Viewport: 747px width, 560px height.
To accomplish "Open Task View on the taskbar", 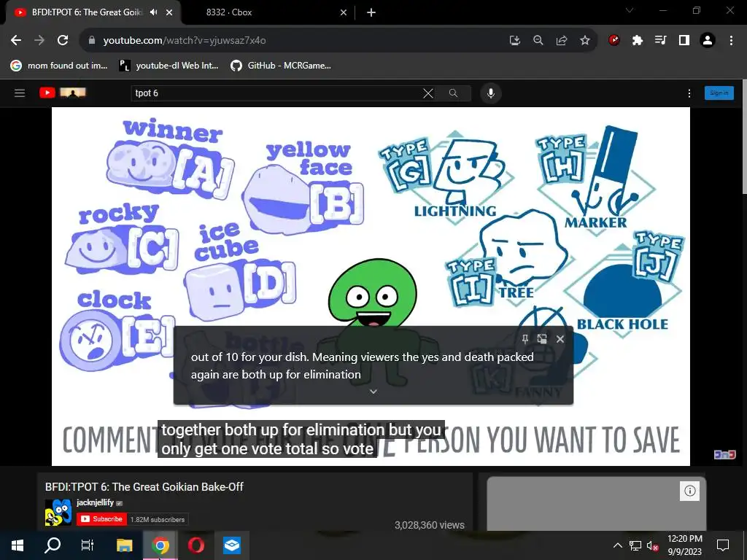I will point(88,545).
